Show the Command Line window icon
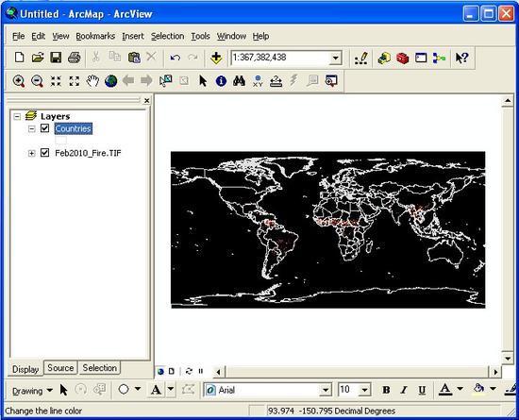This screenshot has height=420, width=519. pyautogui.click(x=421, y=59)
